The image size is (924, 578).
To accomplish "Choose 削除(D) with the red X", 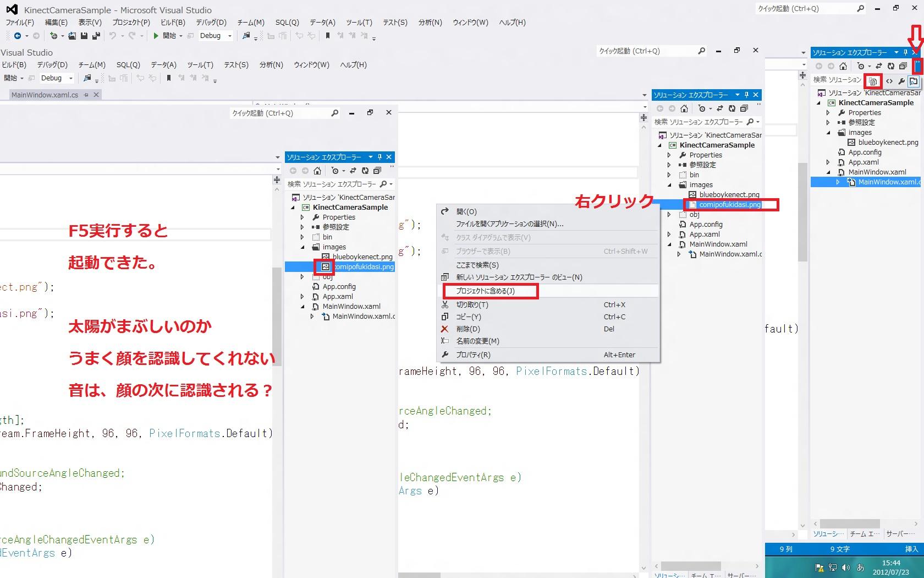I will pyautogui.click(x=468, y=329).
